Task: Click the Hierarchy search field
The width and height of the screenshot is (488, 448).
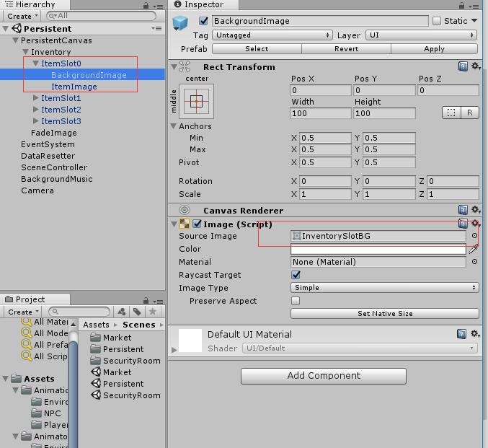Action: pos(101,16)
